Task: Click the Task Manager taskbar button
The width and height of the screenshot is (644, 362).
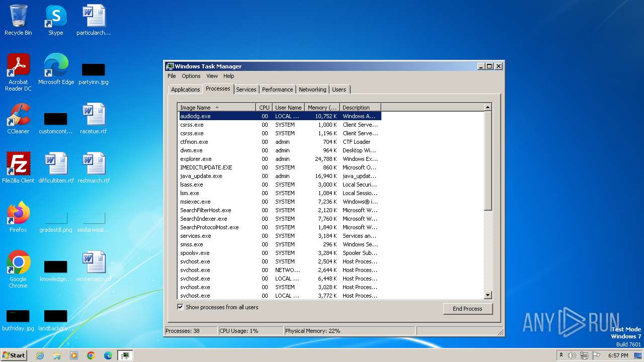Action: point(125,355)
